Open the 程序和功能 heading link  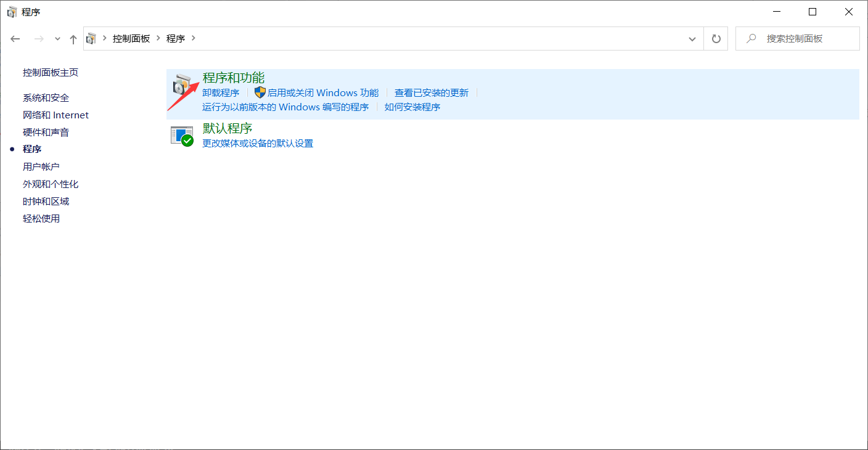pos(234,78)
